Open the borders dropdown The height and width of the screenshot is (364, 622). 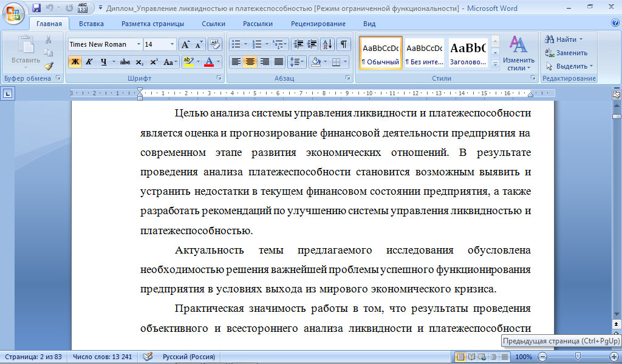[345, 62]
